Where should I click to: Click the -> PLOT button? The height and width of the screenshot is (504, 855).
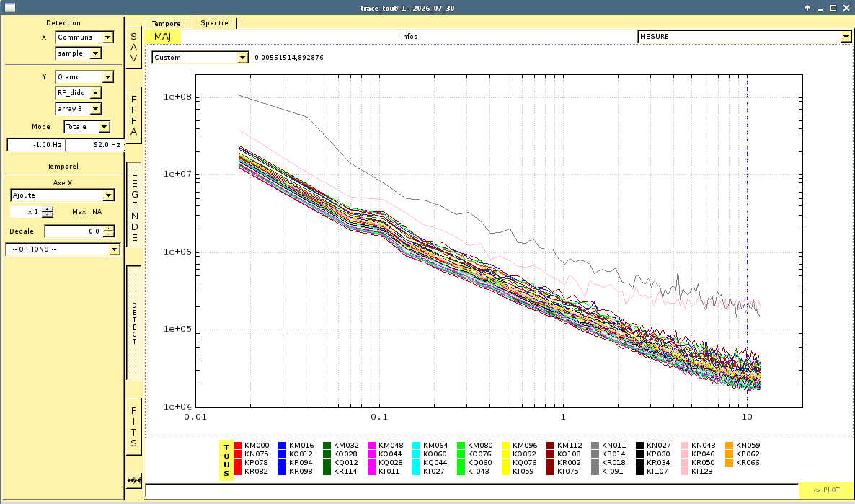(826, 490)
